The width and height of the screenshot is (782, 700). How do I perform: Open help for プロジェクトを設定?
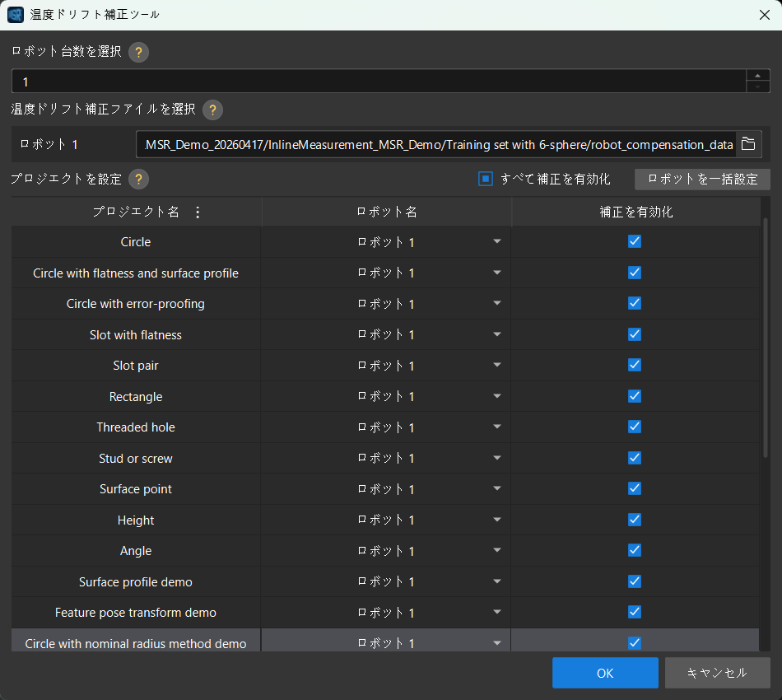click(138, 179)
